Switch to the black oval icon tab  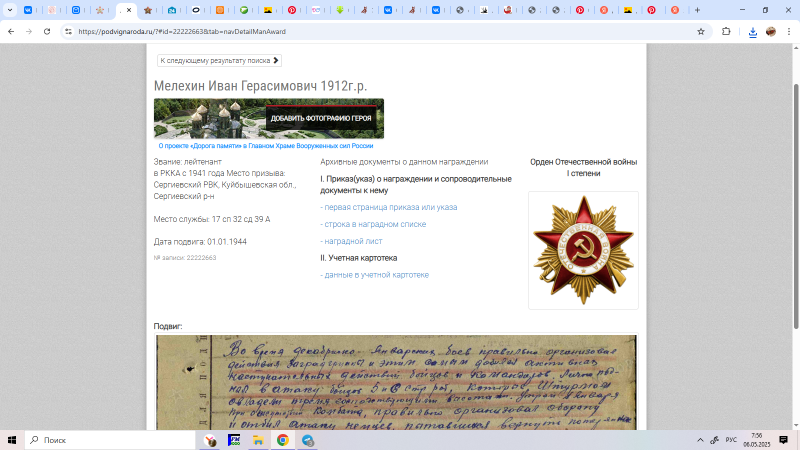pos(196,10)
